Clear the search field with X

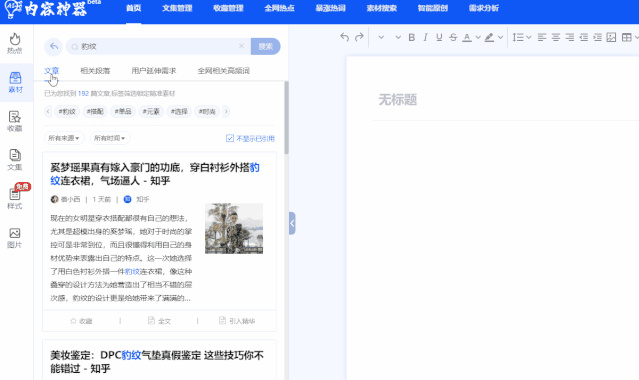(x=241, y=46)
